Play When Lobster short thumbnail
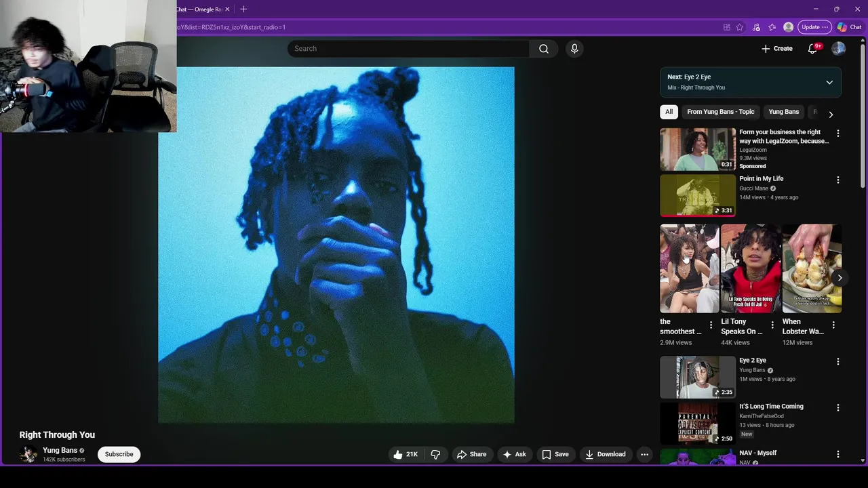The width and height of the screenshot is (868, 488). [x=812, y=268]
